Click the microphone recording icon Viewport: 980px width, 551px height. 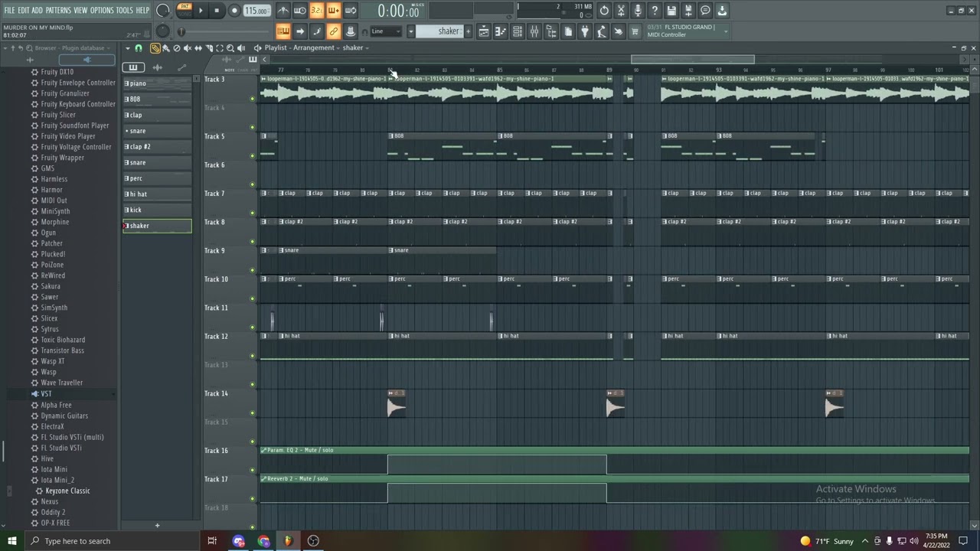[x=638, y=11]
